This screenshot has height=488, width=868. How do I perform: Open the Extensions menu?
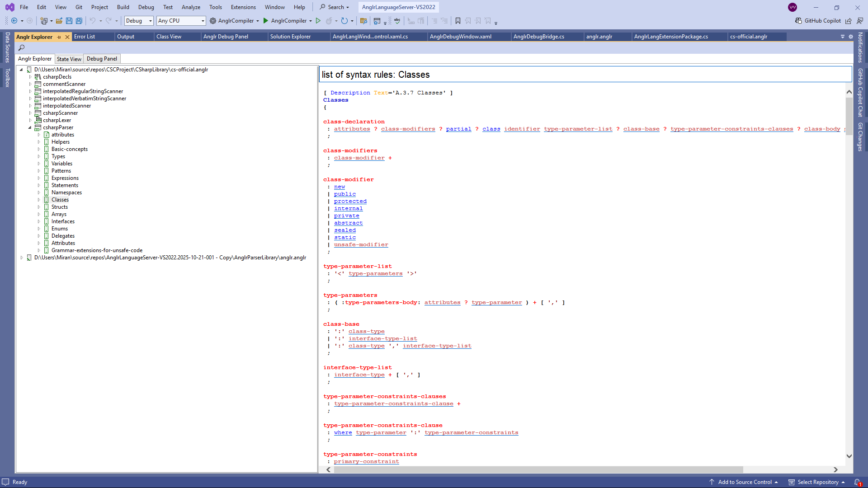tap(243, 7)
